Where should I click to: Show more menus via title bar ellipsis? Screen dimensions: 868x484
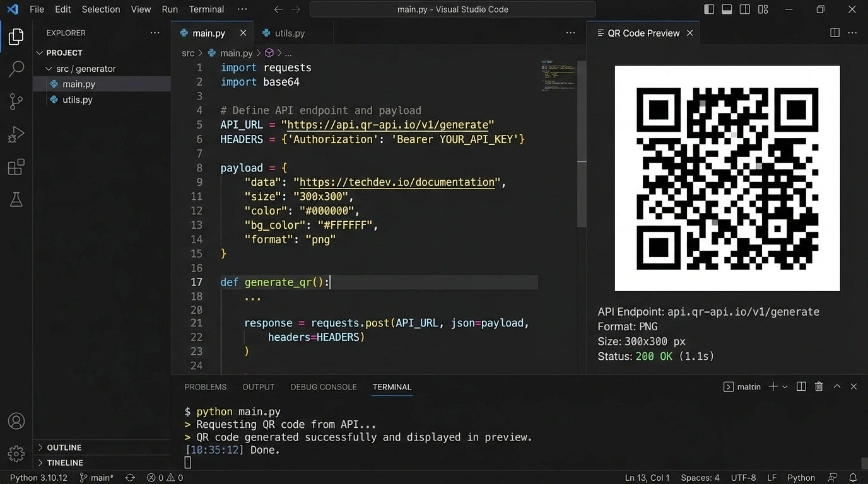coord(242,9)
